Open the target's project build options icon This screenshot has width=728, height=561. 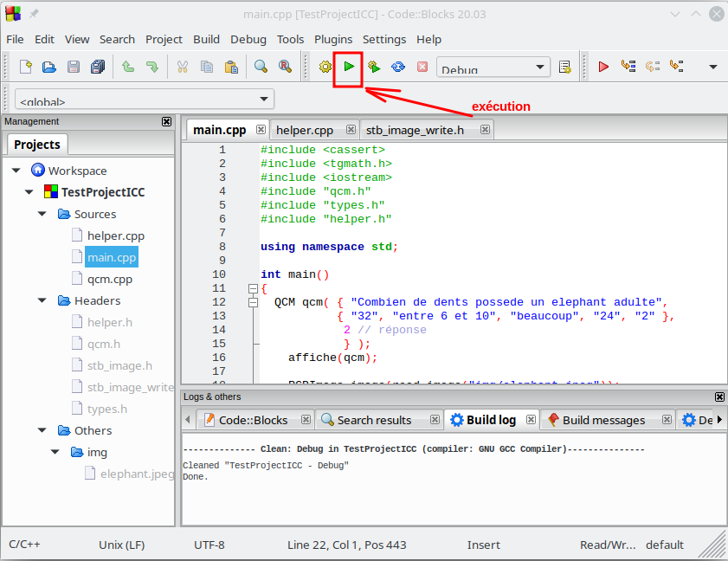[565, 67]
